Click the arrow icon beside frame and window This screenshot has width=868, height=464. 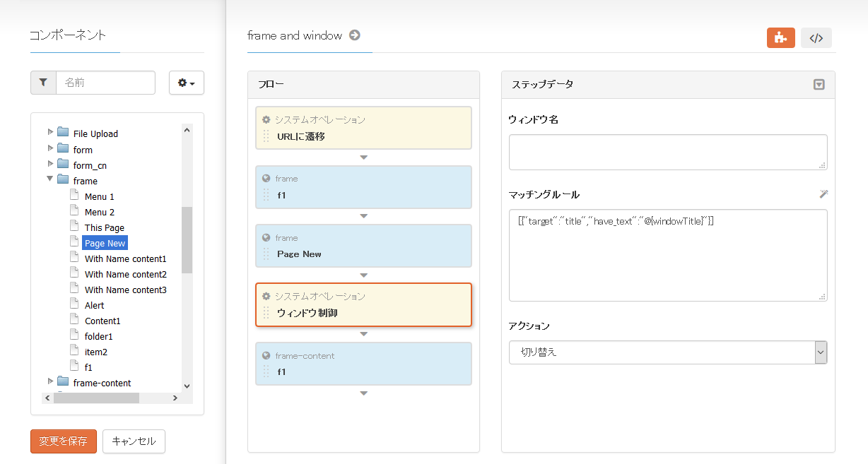click(355, 35)
